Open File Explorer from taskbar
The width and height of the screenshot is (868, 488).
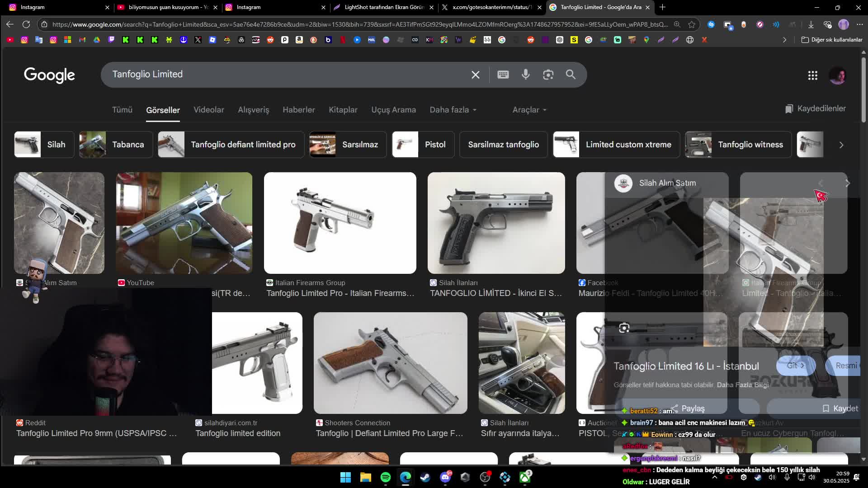pyautogui.click(x=365, y=477)
